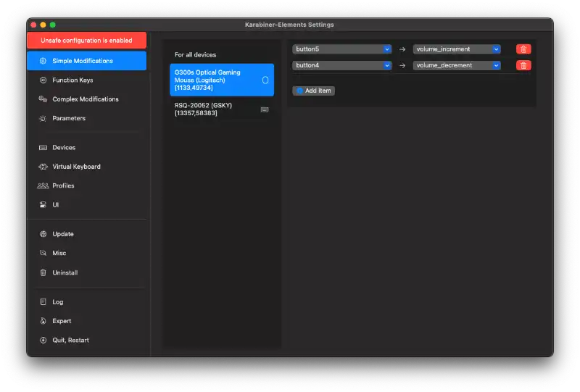Open the UI settings section
The width and height of the screenshot is (580, 392).
pyautogui.click(x=86, y=204)
